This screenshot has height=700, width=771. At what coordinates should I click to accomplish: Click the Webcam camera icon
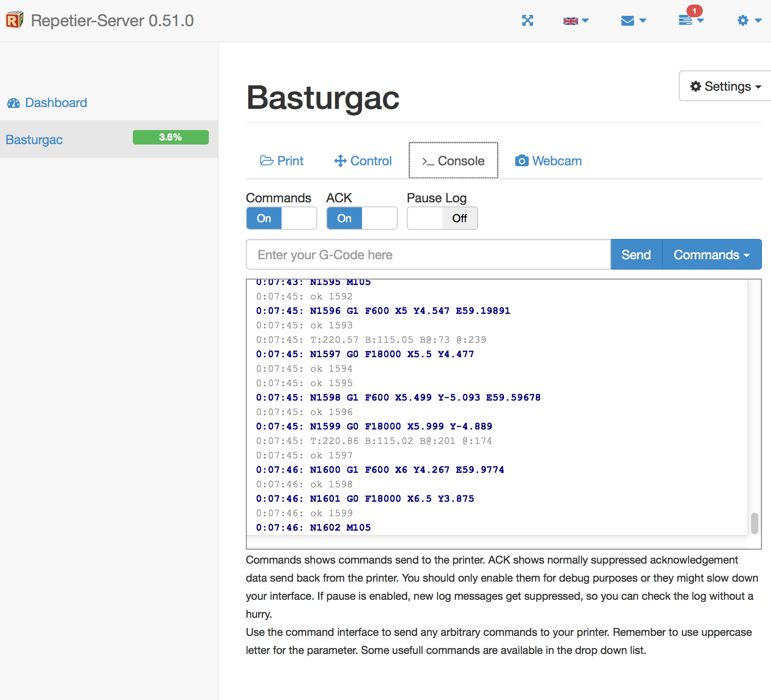(522, 161)
